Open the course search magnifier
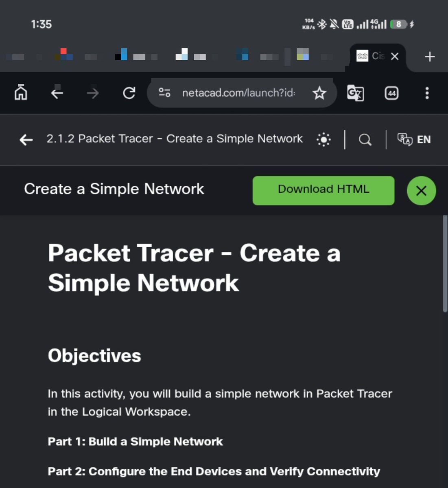448x488 pixels. tap(365, 140)
